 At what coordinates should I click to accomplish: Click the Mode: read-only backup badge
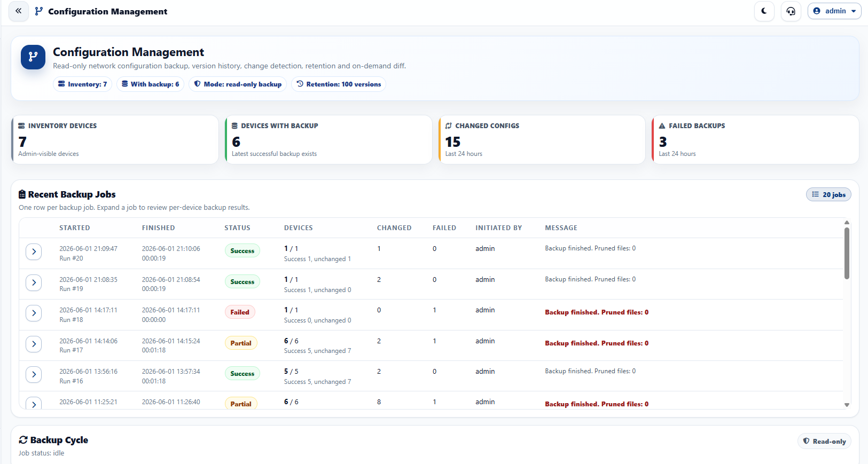[x=238, y=84]
